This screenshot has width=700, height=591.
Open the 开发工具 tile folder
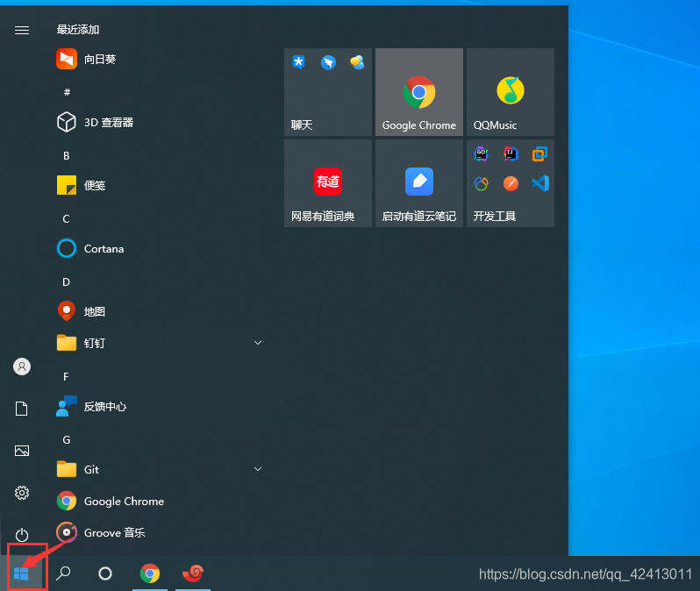click(x=511, y=183)
